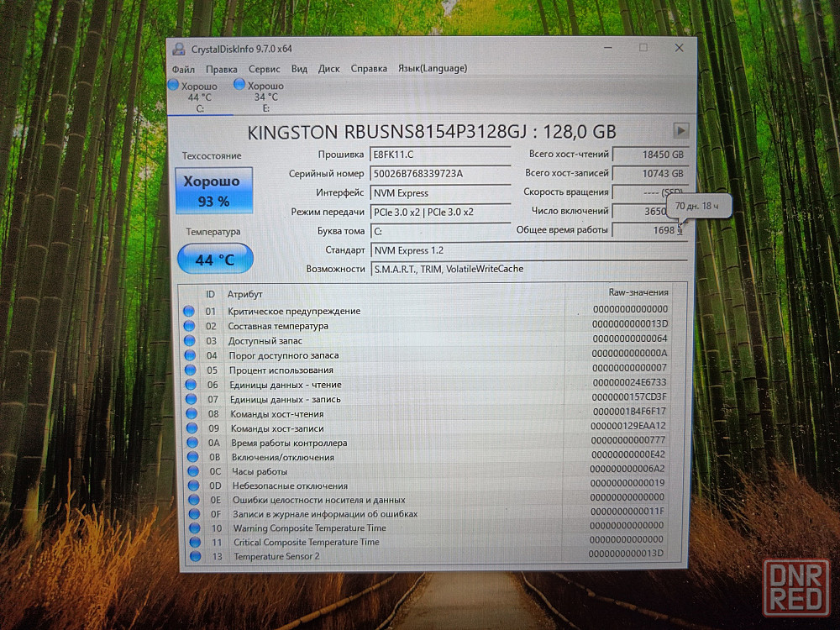Click status icon for Warning Composite Temperature Time
This screenshot has height=630, width=840.
[195, 528]
